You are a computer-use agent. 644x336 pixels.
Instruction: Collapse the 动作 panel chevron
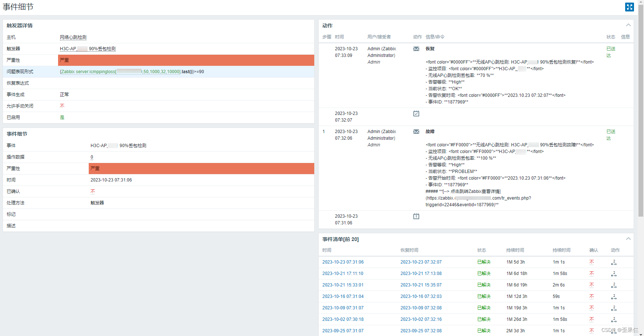pyautogui.click(x=628, y=25)
